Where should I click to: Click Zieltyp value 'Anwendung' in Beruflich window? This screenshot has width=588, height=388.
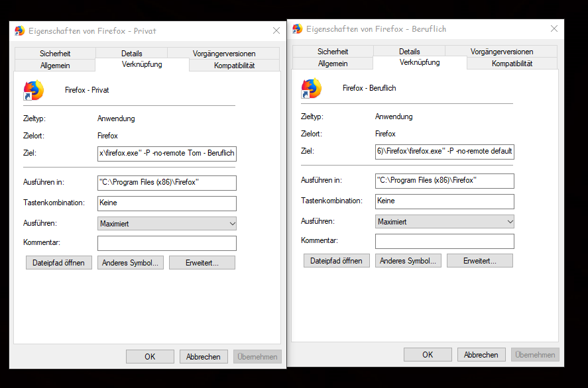tap(394, 117)
